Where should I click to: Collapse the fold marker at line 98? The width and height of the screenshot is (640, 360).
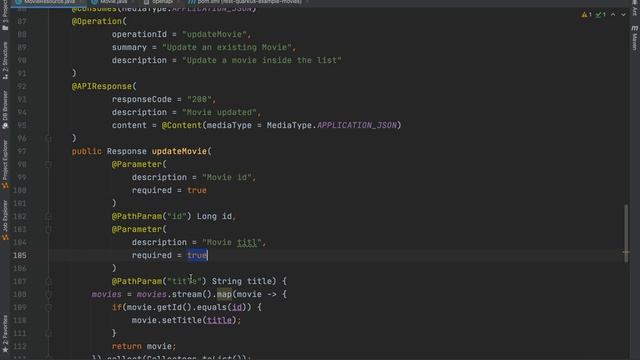coord(48,164)
